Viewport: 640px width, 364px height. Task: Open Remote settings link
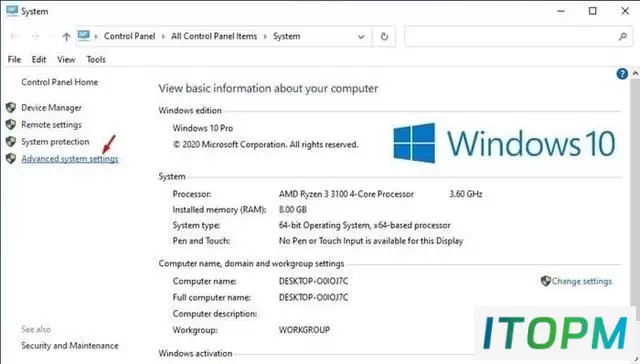tap(51, 125)
